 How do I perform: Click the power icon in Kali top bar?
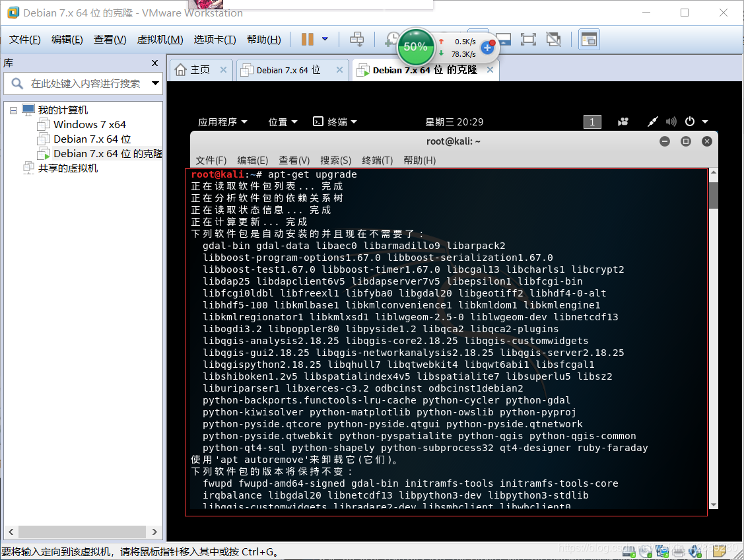click(x=690, y=122)
